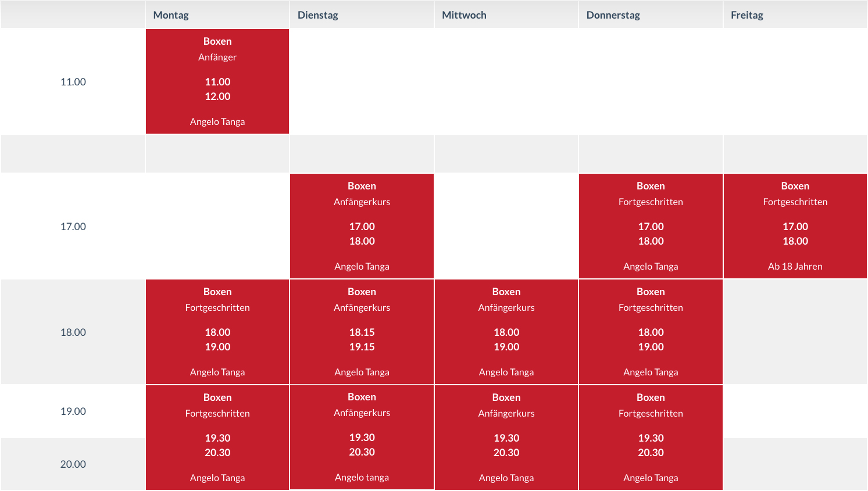Click the 20.00 time row label

point(73,464)
